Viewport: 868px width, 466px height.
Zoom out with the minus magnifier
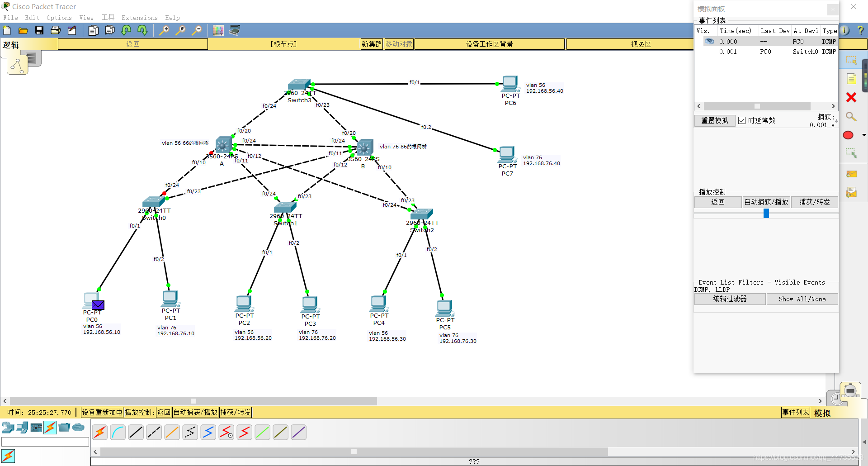[197, 30]
